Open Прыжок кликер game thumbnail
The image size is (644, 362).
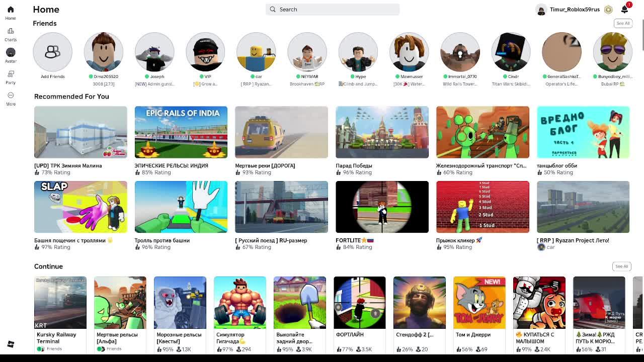tap(482, 207)
